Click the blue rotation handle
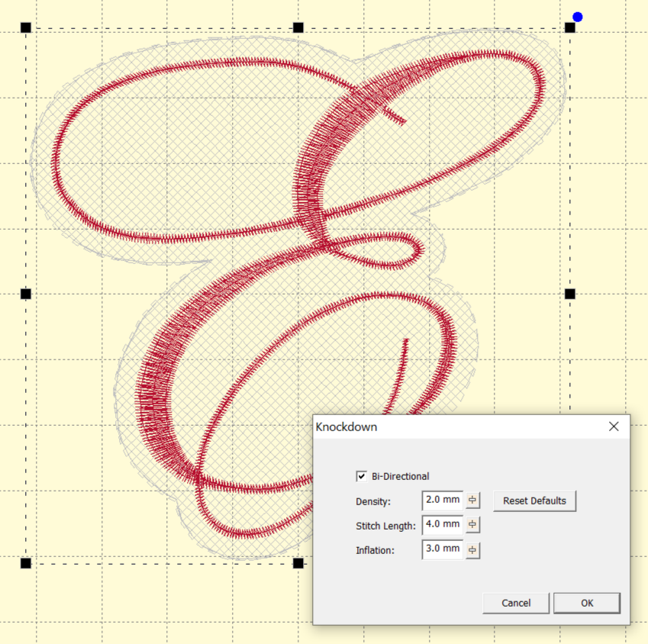This screenshot has width=648, height=644. pyautogui.click(x=578, y=17)
